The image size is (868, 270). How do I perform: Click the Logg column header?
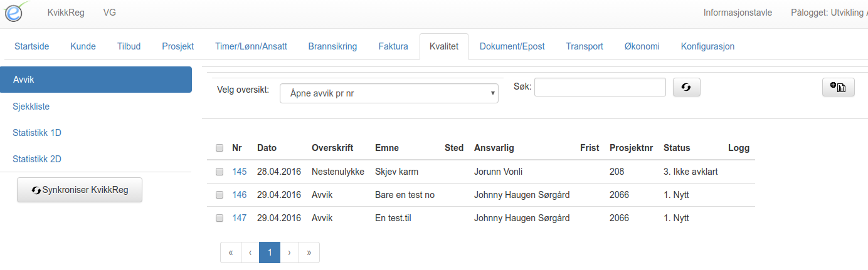click(739, 148)
